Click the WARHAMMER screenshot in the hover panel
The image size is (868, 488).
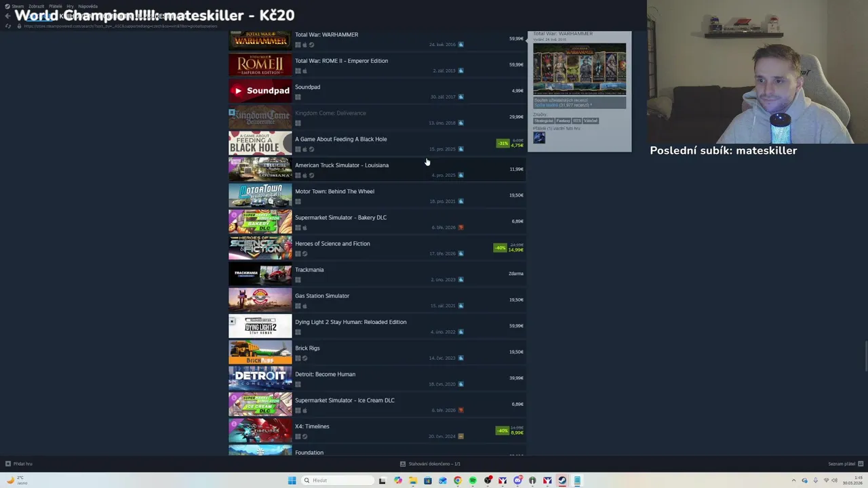[x=580, y=69]
